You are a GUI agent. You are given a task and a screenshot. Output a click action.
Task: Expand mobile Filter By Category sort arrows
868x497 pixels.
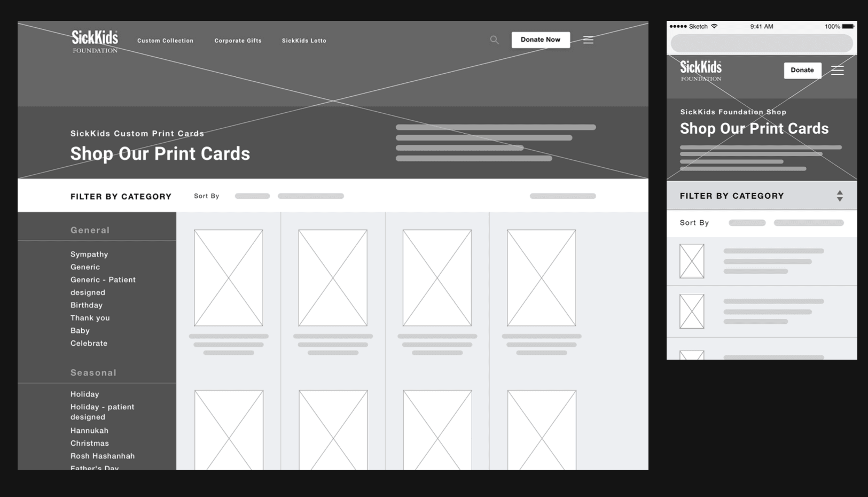tap(840, 196)
